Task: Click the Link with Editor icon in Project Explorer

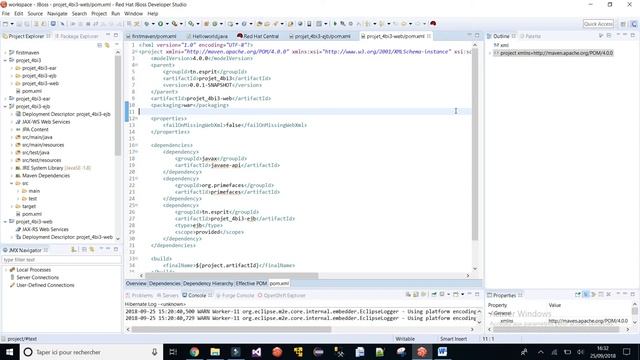Action: tap(107, 45)
